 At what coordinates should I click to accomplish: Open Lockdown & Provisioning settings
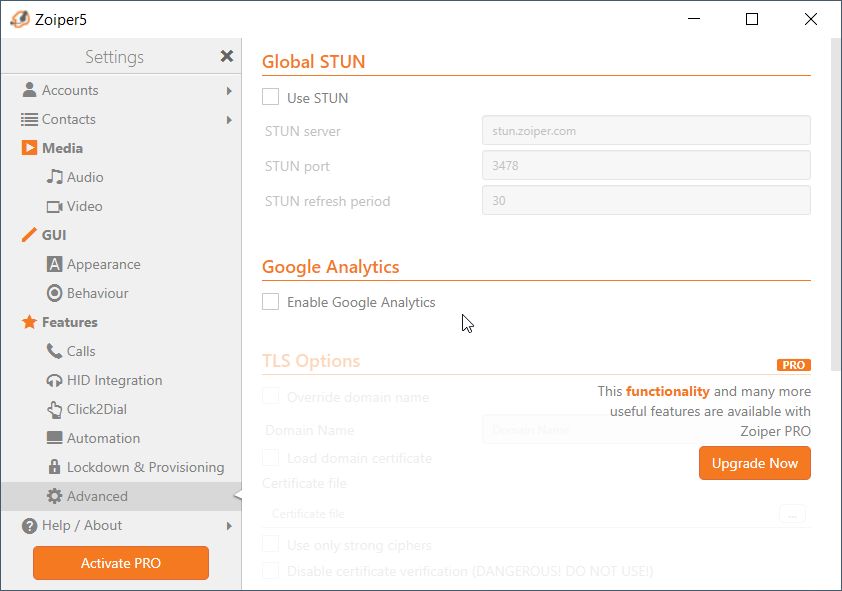121,467
